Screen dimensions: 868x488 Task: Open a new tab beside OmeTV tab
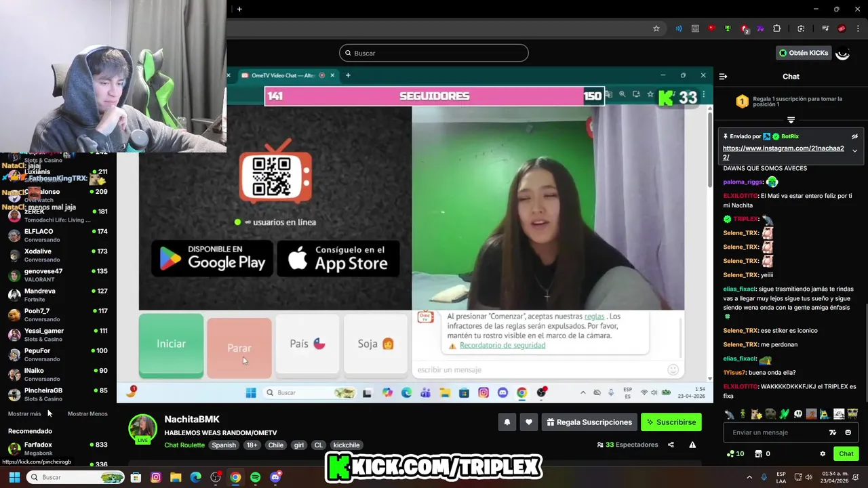coord(348,75)
